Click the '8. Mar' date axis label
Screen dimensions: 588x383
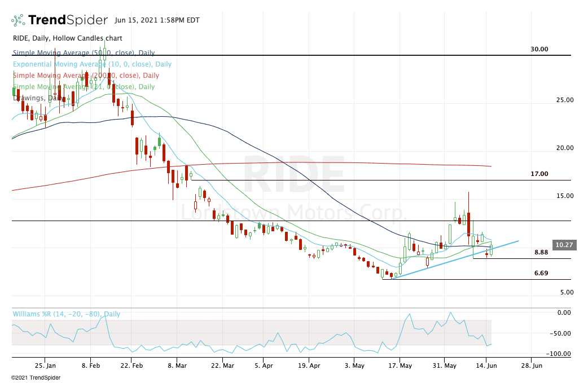tap(177, 366)
